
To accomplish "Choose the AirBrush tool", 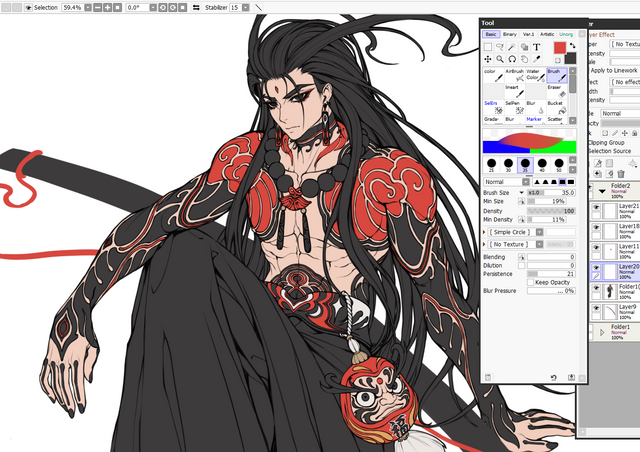I will click(514, 75).
